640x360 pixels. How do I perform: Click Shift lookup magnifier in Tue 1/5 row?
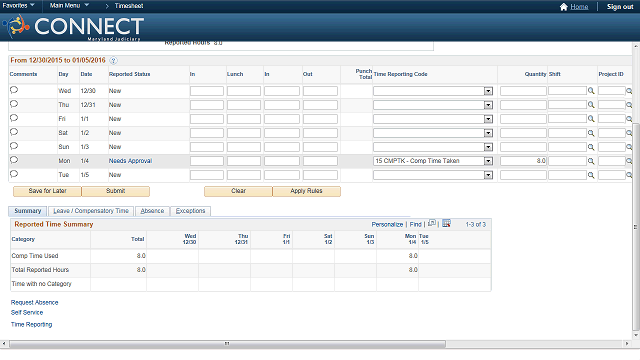[591, 175]
